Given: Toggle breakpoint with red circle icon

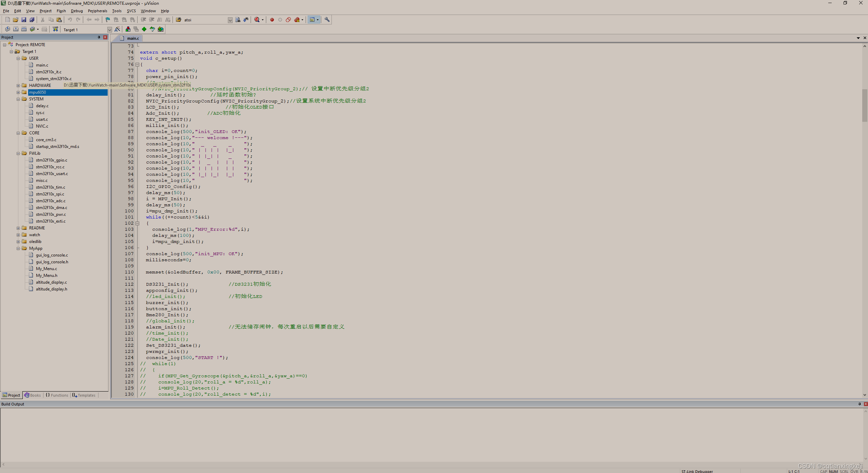Looking at the screenshot, I should tap(272, 20).
